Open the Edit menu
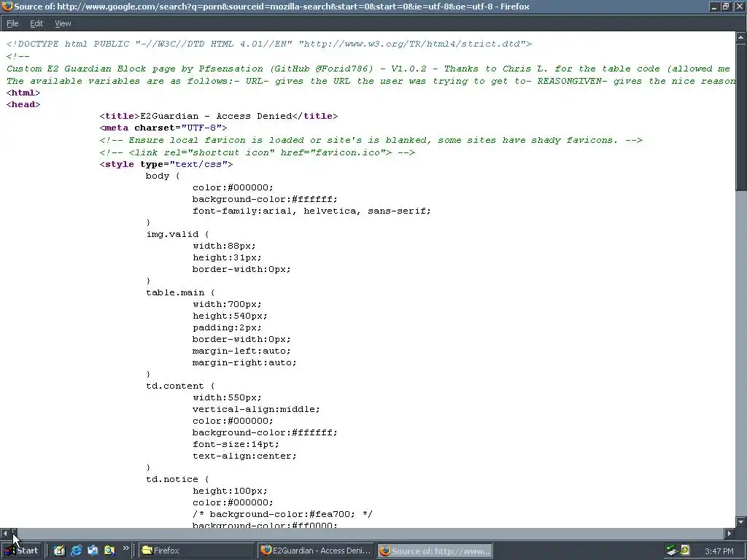 click(x=36, y=23)
